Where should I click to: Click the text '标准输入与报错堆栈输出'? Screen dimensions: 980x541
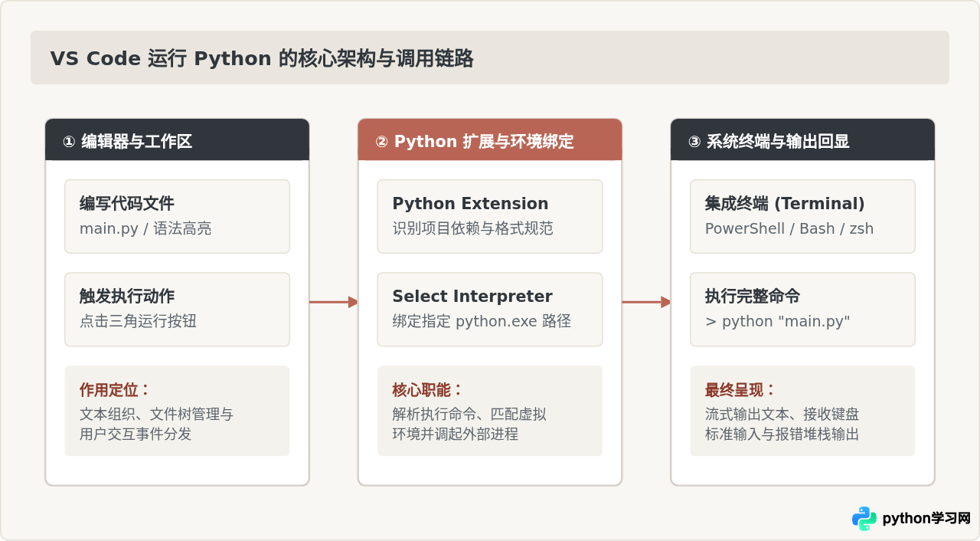pos(782,434)
